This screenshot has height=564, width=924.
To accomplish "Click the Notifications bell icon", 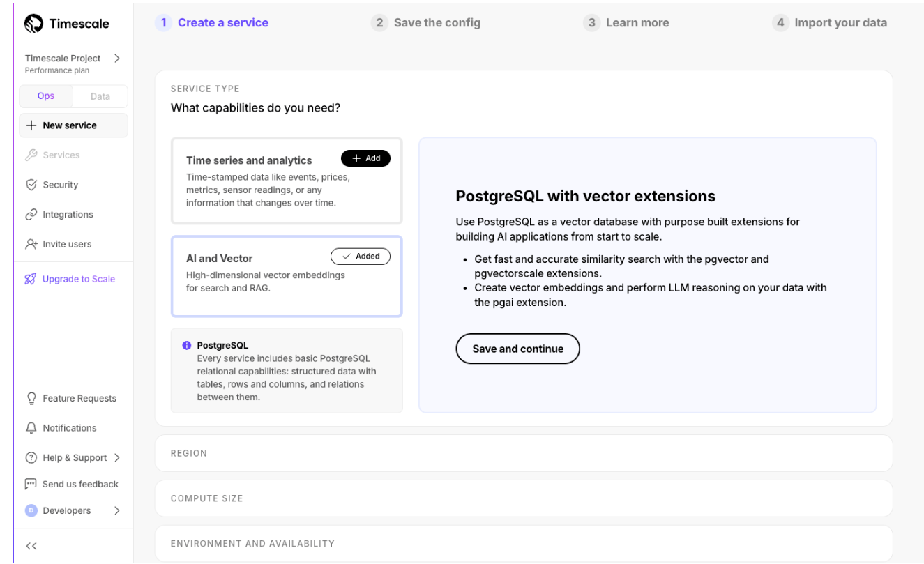I will pos(31,428).
